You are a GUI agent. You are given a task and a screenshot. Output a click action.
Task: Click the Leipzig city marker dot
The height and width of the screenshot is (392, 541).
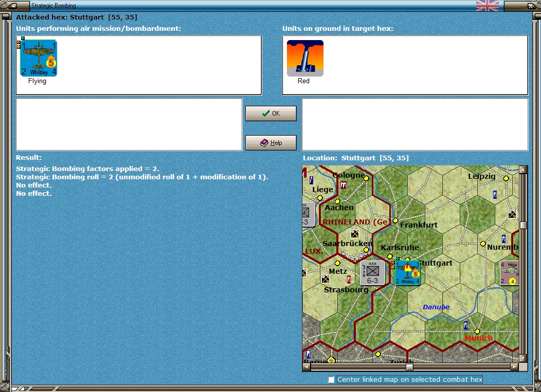coord(506,178)
